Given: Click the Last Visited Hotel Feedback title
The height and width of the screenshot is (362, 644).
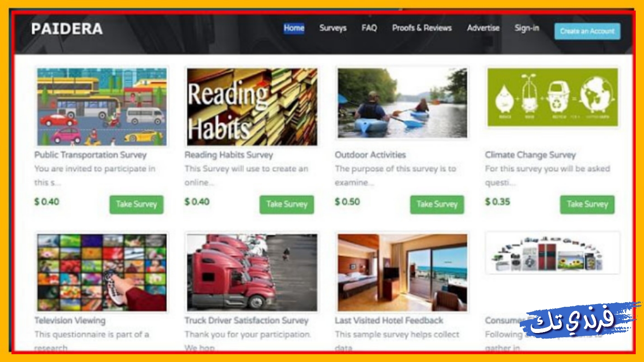Looking at the screenshot, I should 389,321.
